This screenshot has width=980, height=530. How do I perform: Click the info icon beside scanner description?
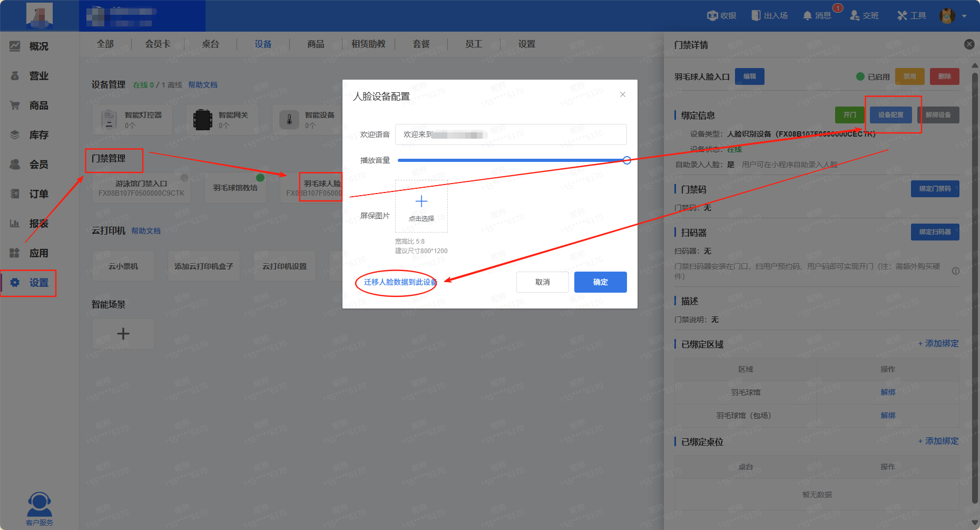click(955, 271)
